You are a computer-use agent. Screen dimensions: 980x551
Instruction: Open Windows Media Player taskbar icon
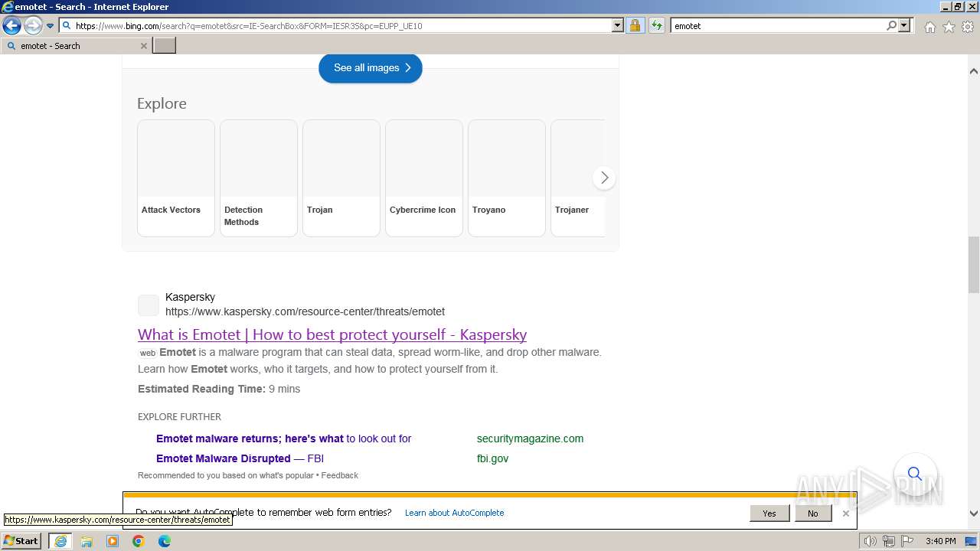(x=113, y=541)
